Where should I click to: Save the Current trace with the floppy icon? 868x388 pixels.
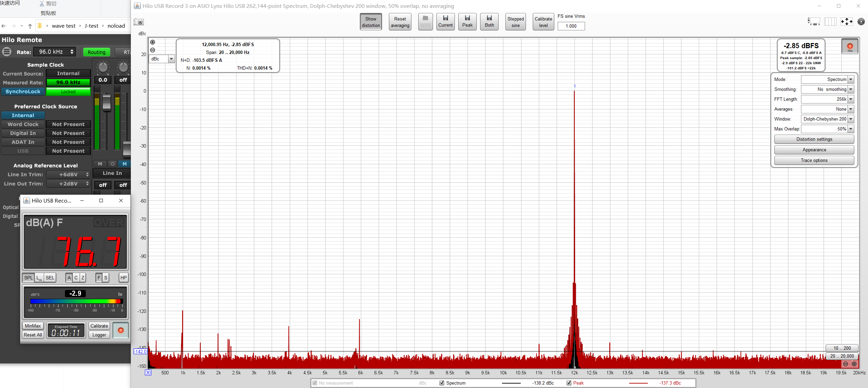click(446, 22)
